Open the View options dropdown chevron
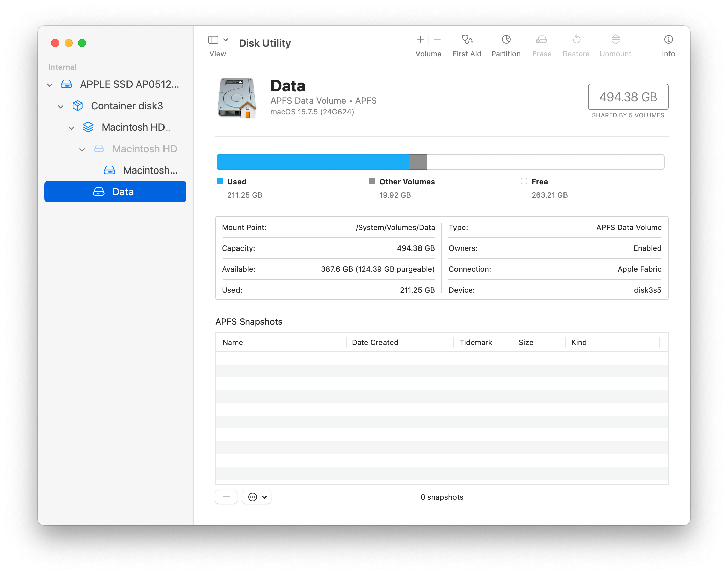Viewport: 728px width, 575px height. tap(226, 40)
